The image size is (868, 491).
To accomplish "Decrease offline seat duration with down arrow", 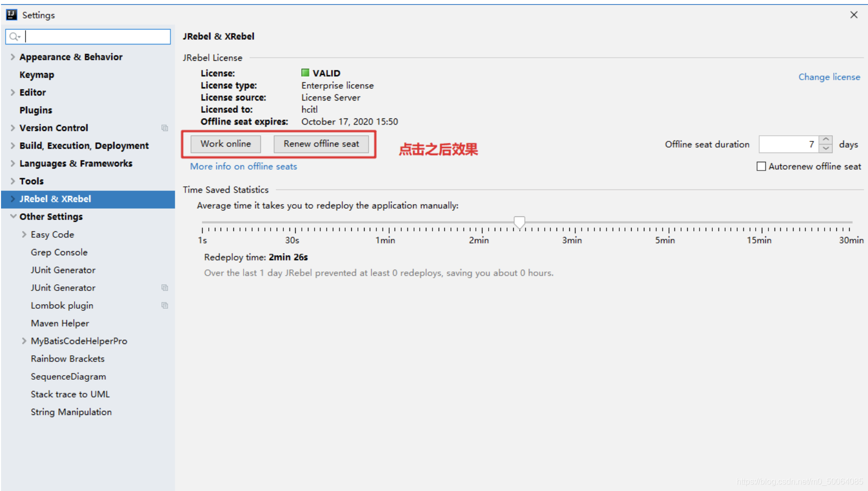I will pos(826,149).
